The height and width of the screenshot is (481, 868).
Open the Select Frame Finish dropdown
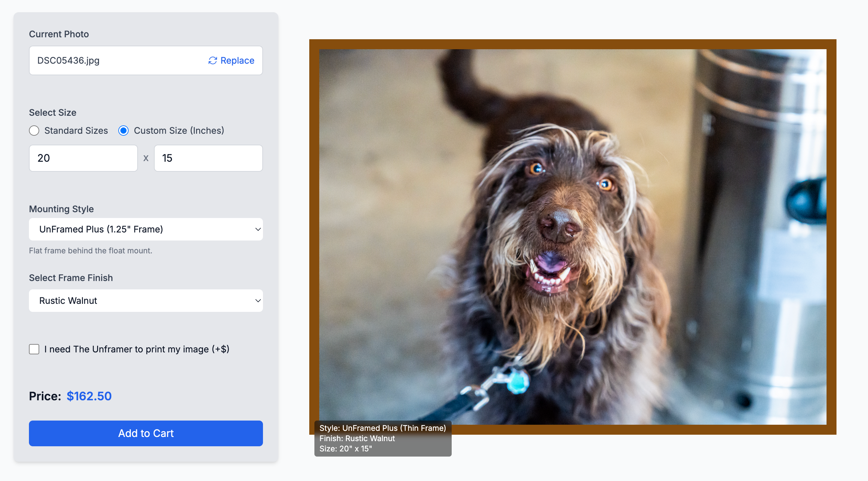point(146,301)
